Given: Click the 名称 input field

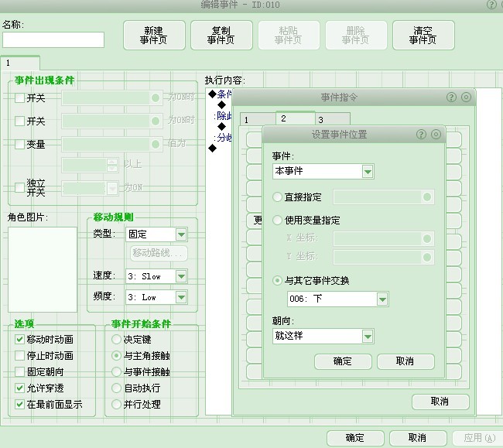Looking at the screenshot, I should tap(53, 39).
